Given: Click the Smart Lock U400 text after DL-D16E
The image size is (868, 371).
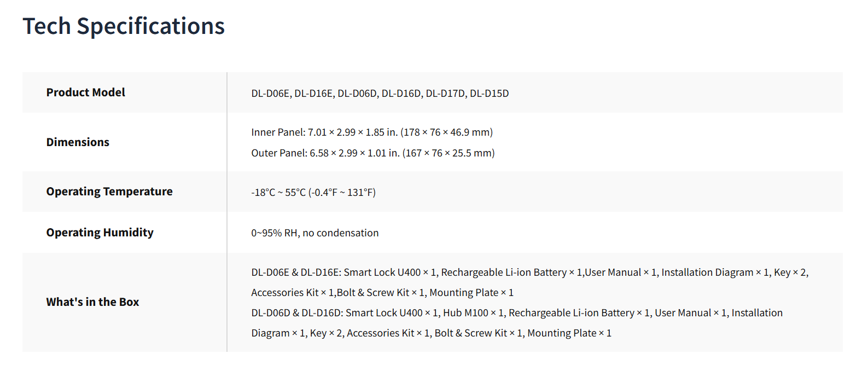Looking at the screenshot, I should pyautogui.click(x=382, y=273).
